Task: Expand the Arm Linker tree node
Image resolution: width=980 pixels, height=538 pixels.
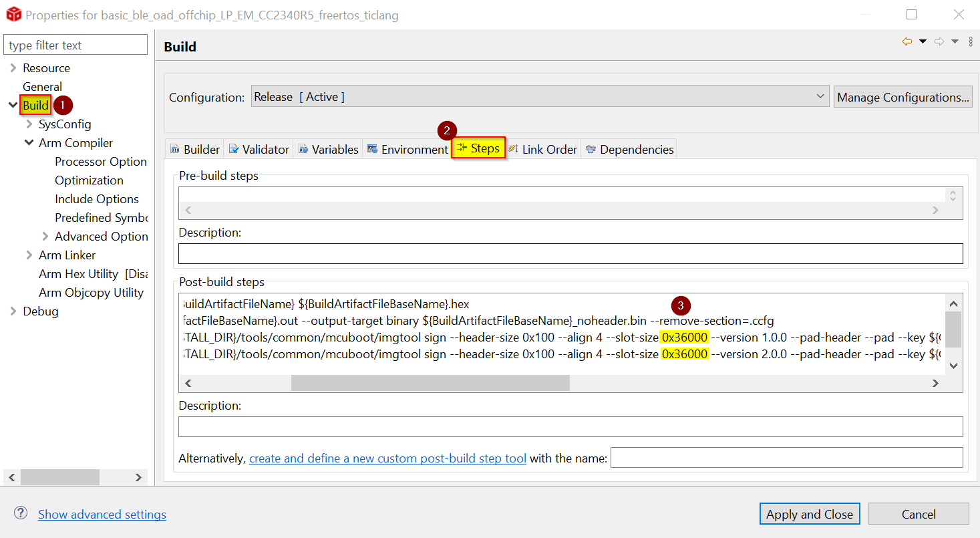Action: click(x=29, y=255)
